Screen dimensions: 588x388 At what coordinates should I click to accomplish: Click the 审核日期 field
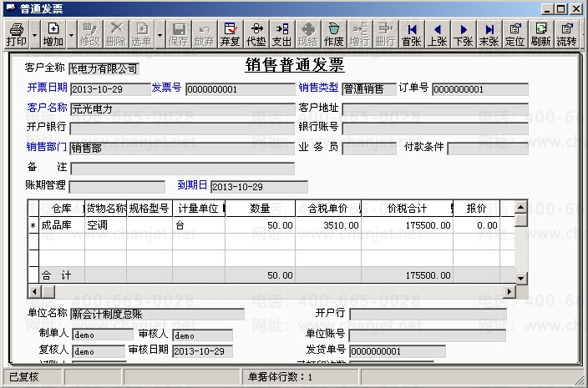tap(202, 351)
